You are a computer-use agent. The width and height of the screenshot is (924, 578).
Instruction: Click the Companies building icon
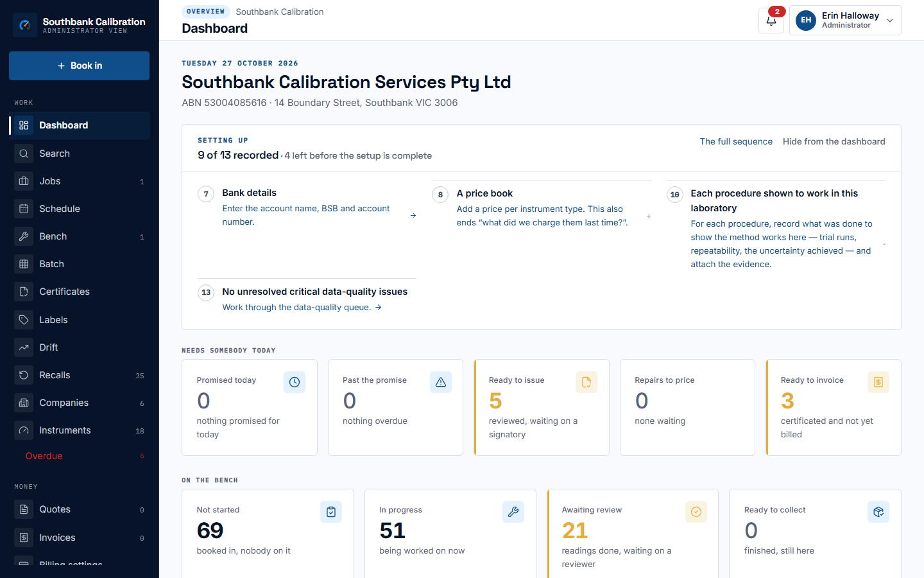(24, 403)
